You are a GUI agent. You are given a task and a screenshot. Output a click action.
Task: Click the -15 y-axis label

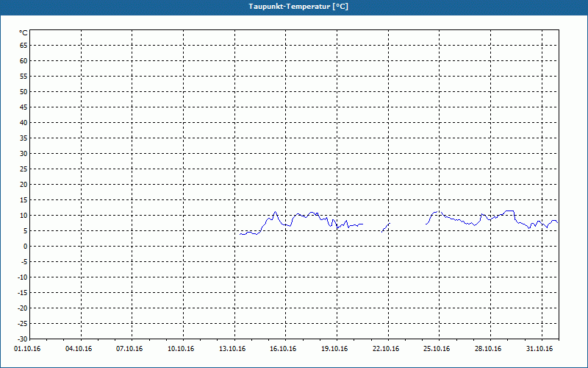[x=23, y=292]
